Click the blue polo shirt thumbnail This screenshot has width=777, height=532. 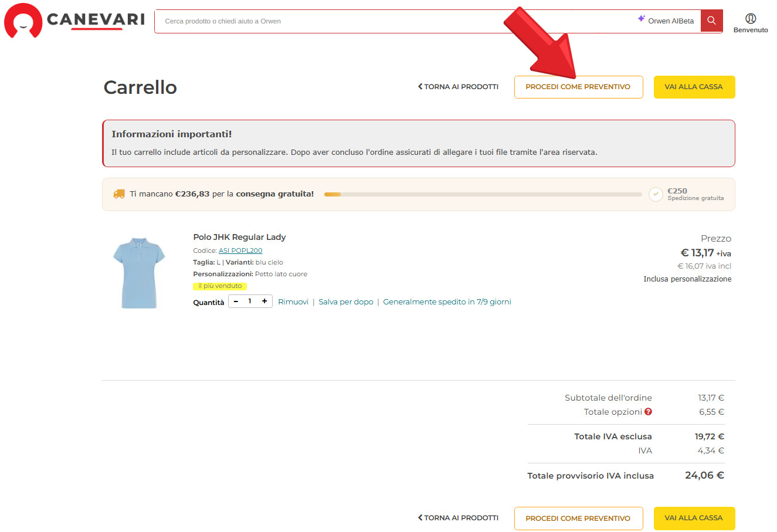click(x=139, y=273)
